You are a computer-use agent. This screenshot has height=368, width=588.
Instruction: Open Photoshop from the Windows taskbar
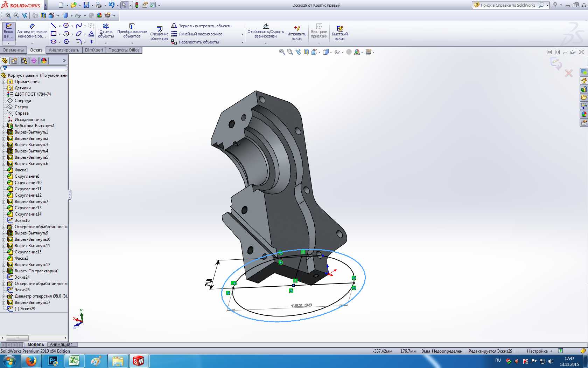click(52, 361)
